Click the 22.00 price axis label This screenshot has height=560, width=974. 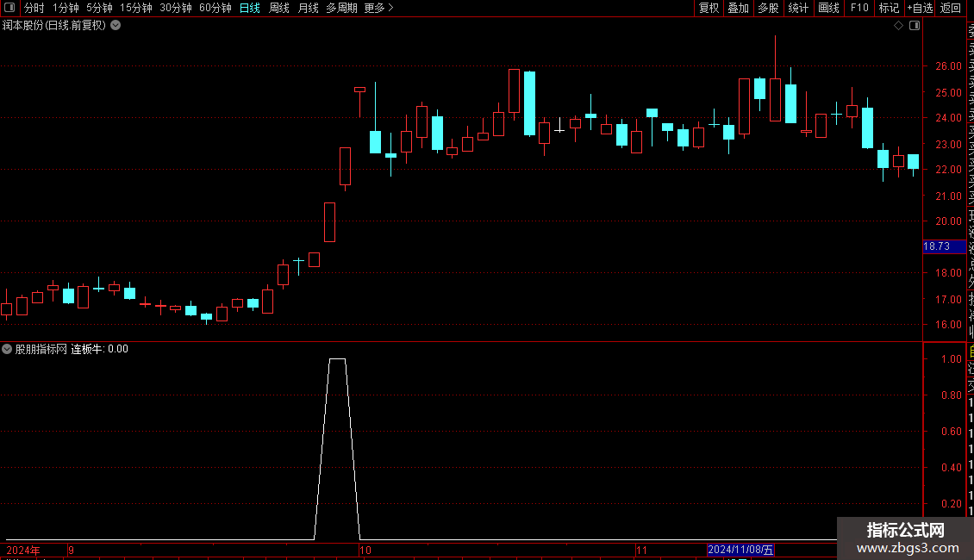click(x=948, y=170)
